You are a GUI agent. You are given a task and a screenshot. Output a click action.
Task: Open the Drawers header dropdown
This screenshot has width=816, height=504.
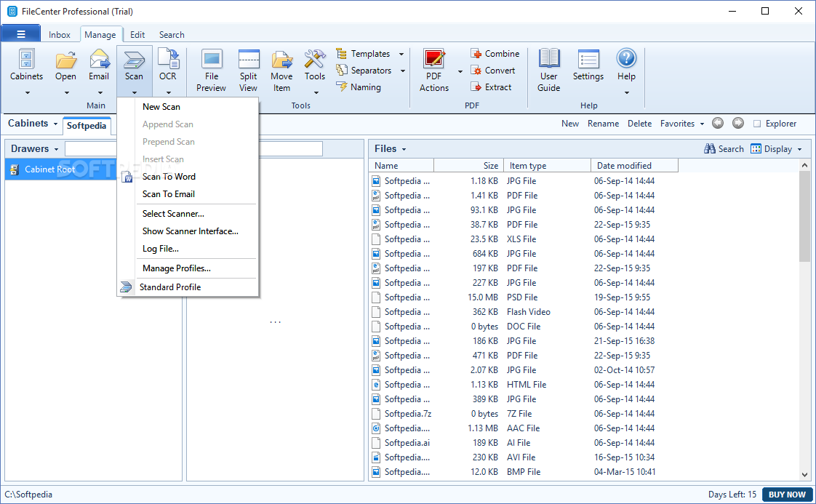point(35,149)
